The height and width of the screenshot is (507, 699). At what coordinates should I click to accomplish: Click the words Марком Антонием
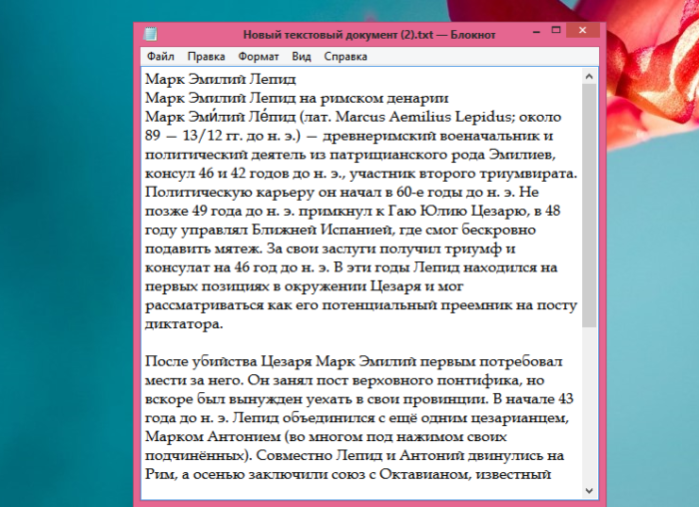pyautogui.click(x=213, y=436)
